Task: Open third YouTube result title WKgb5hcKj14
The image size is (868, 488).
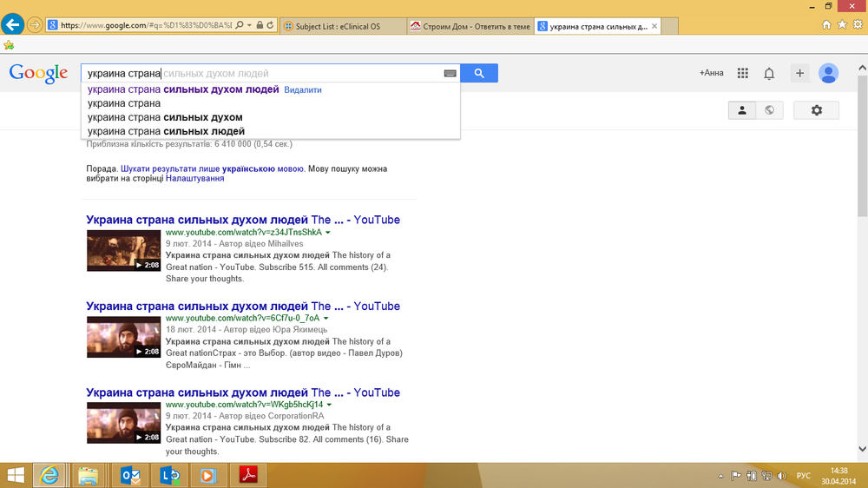Action: pos(243,392)
